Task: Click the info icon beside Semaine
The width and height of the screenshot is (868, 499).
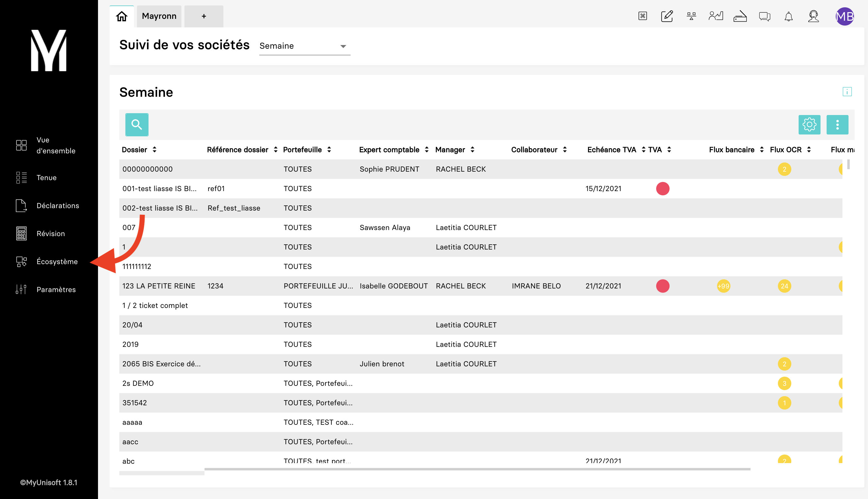Action: coord(847,92)
